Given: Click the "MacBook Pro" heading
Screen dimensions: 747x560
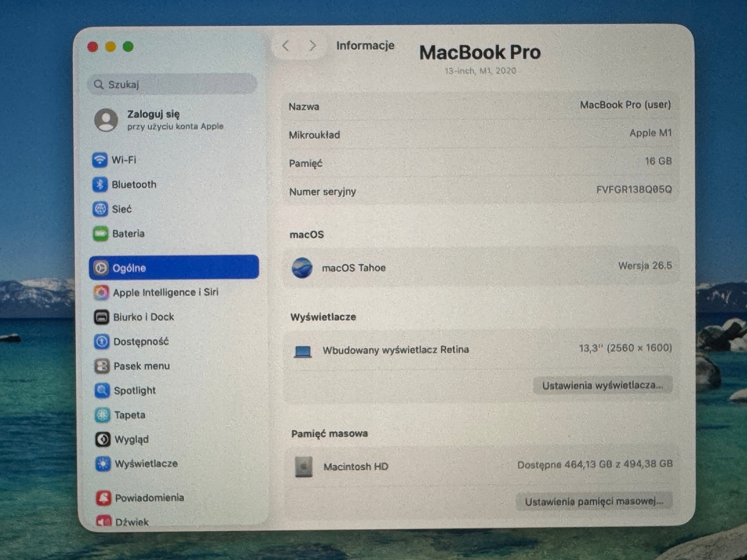Looking at the screenshot, I should pyautogui.click(x=480, y=52).
